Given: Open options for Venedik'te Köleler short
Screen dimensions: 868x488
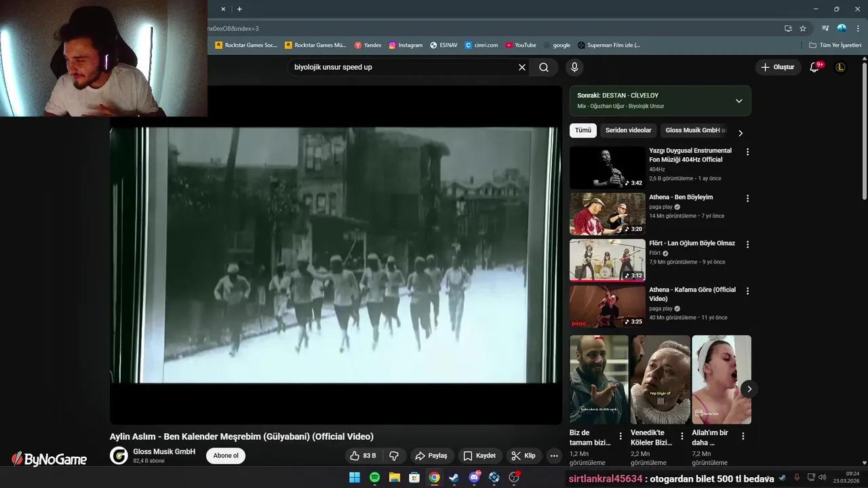Looking at the screenshot, I should click(x=682, y=436).
